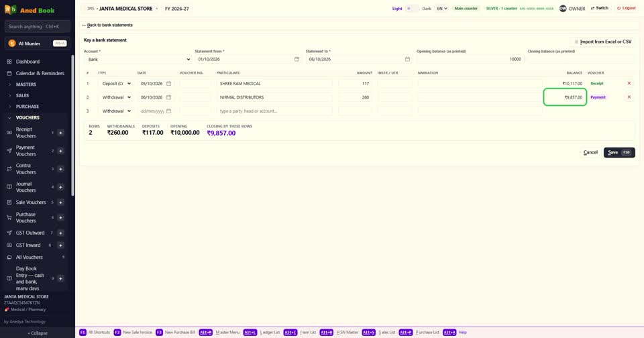Click the SHREE RAM MEDICAL particulars field
This screenshot has height=338, width=644.
(274, 83)
